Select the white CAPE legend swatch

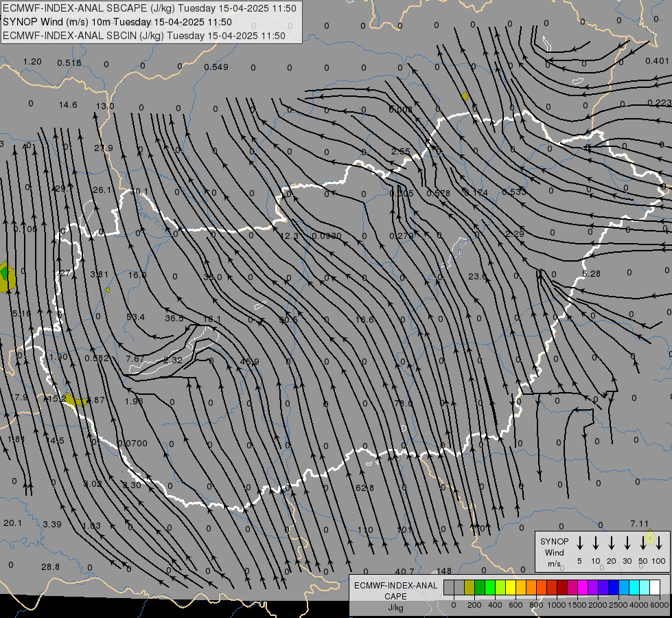coord(655,588)
